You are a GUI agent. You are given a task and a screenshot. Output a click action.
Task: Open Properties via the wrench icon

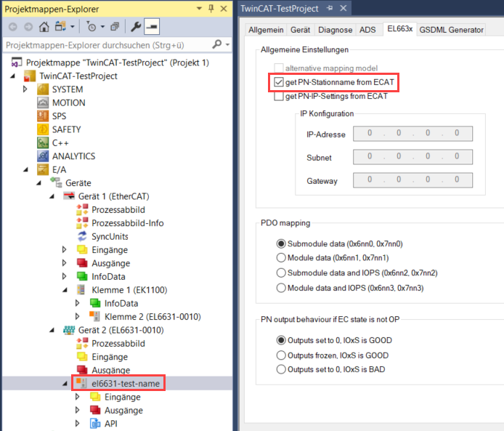tap(137, 27)
